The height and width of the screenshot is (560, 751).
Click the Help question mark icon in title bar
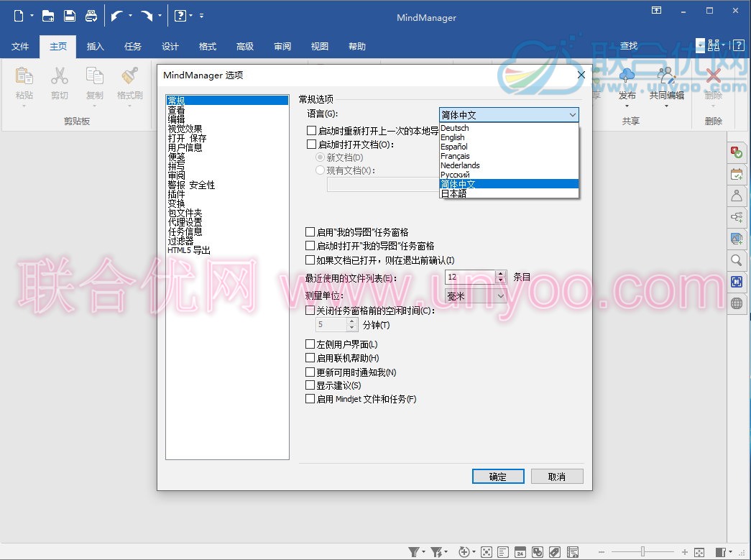tap(180, 16)
